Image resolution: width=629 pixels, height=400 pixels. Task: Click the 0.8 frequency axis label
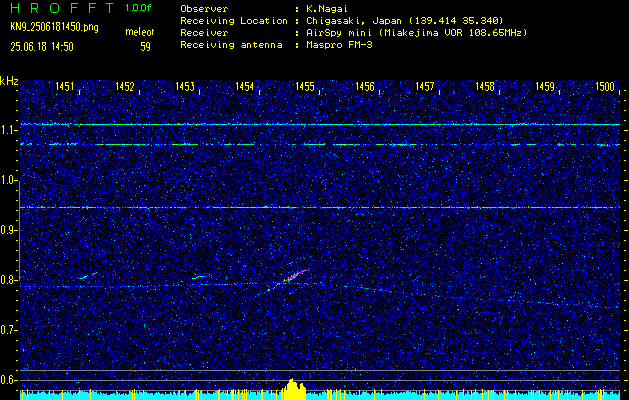click(x=8, y=280)
